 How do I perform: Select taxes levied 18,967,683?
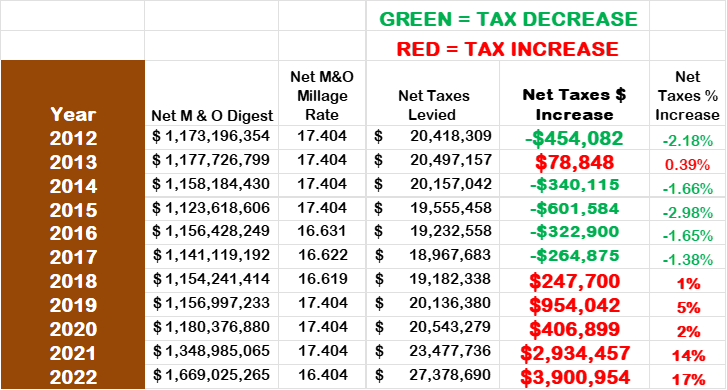point(450,255)
